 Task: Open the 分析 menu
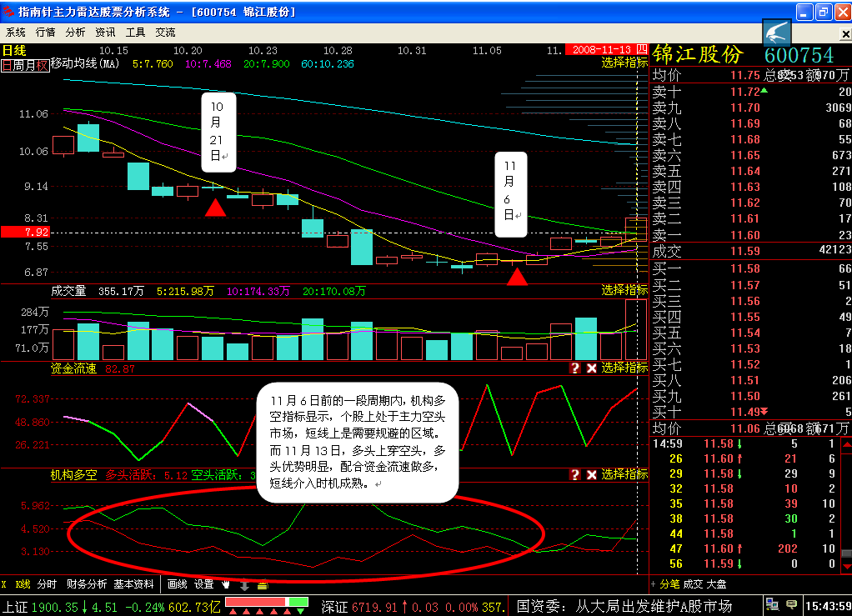(75, 33)
